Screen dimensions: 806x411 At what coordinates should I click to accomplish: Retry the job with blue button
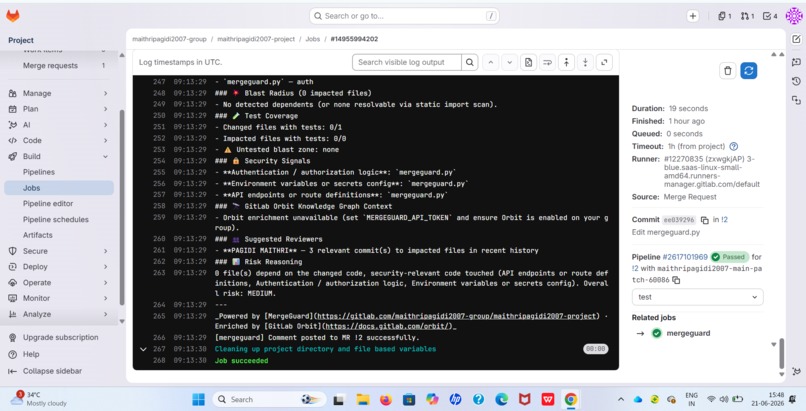[x=749, y=71]
